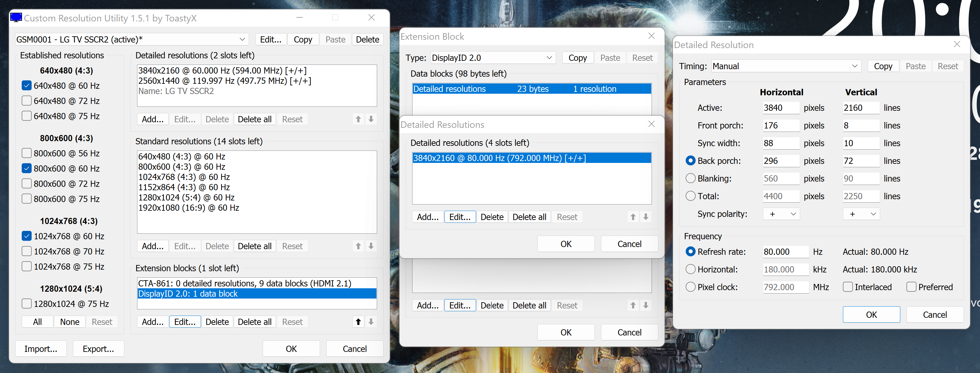Open the GSM0001 LG TV display dropdown
This screenshot has height=373, width=980.
pyautogui.click(x=131, y=39)
